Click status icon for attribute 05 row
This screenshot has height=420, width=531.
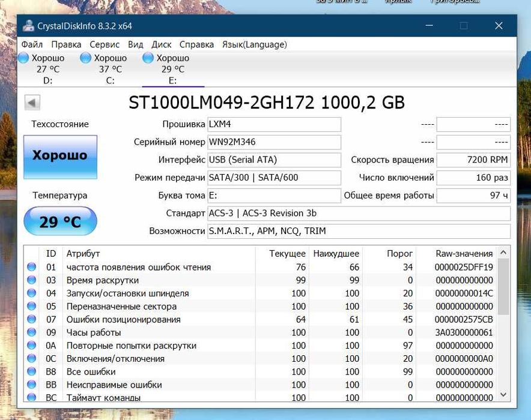31,306
